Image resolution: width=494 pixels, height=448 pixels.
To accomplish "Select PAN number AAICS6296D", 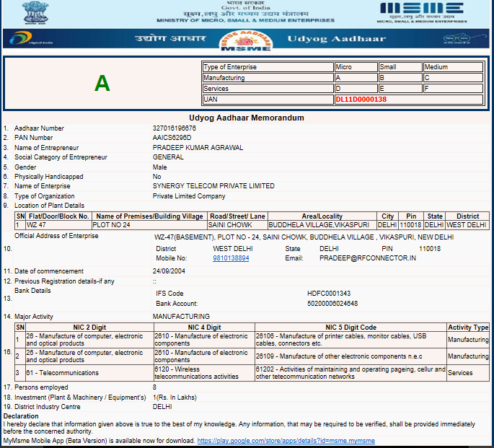I will pyautogui.click(x=172, y=138).
